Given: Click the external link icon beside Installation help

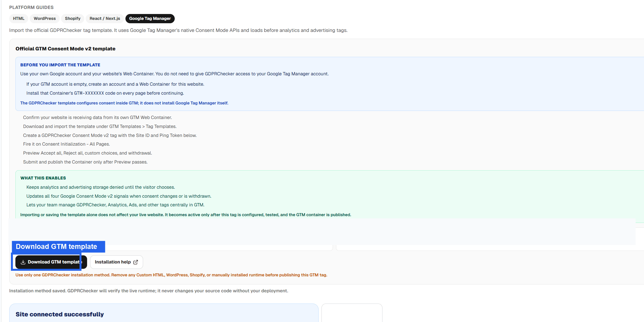Looking at the screenshot, I should (x=136, y=262).
